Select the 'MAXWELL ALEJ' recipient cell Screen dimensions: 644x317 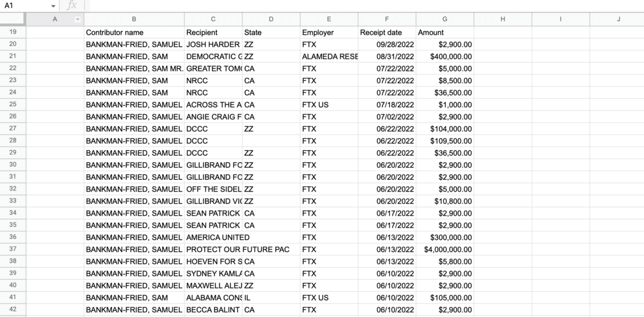click(213, 285)
